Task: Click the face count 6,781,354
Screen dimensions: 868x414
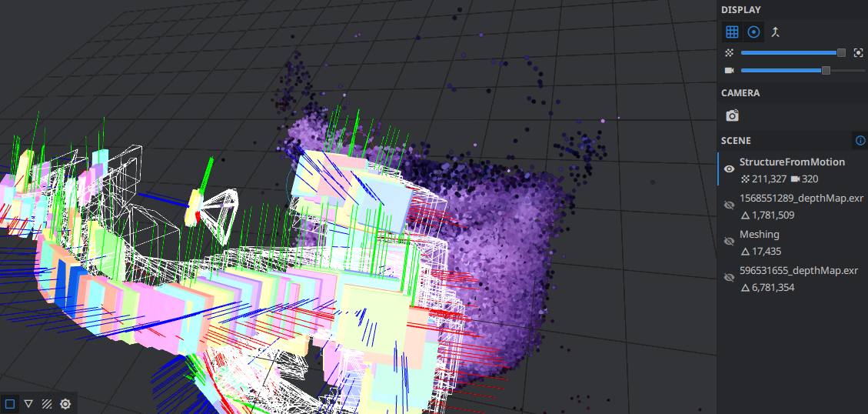Action: [x=773, y=287]
